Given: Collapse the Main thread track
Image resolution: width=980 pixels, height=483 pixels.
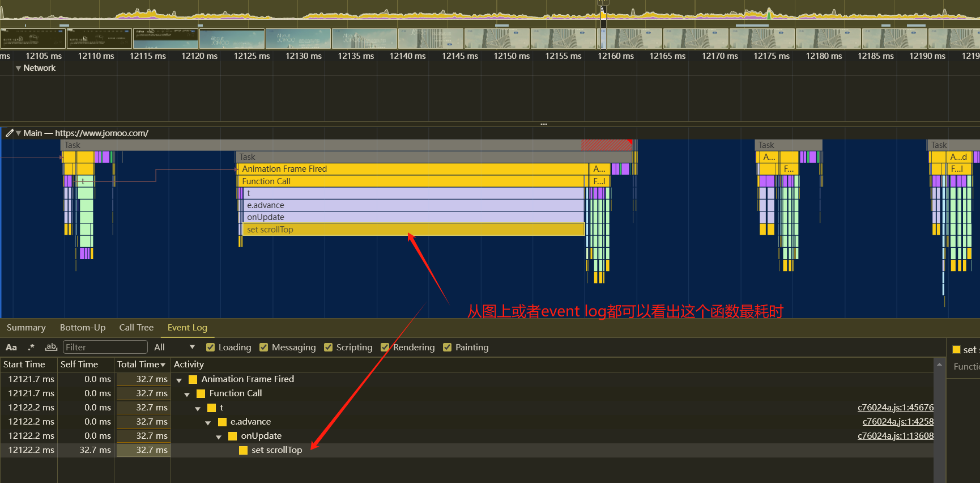Looking at the screenshot, I should coord(19,133).
